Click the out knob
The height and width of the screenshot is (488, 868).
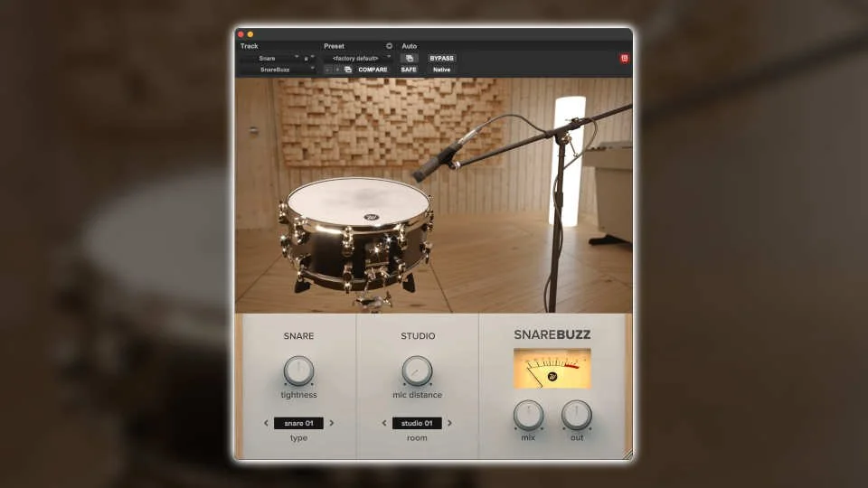[577, 415]
